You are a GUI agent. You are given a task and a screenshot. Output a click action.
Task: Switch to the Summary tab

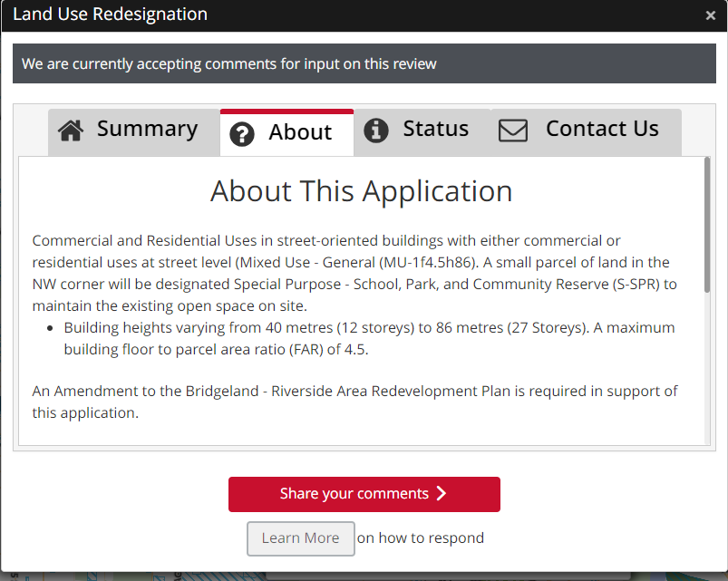click(147, 130)
